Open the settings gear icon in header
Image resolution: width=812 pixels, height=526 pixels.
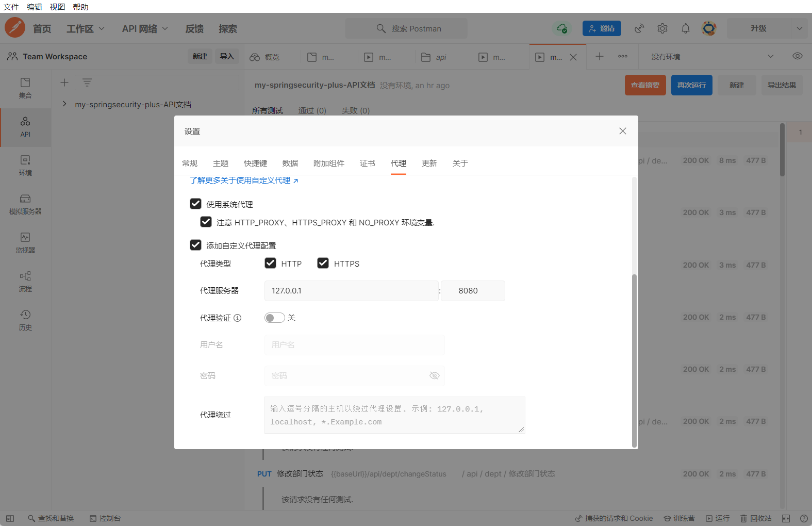(662, 28)
